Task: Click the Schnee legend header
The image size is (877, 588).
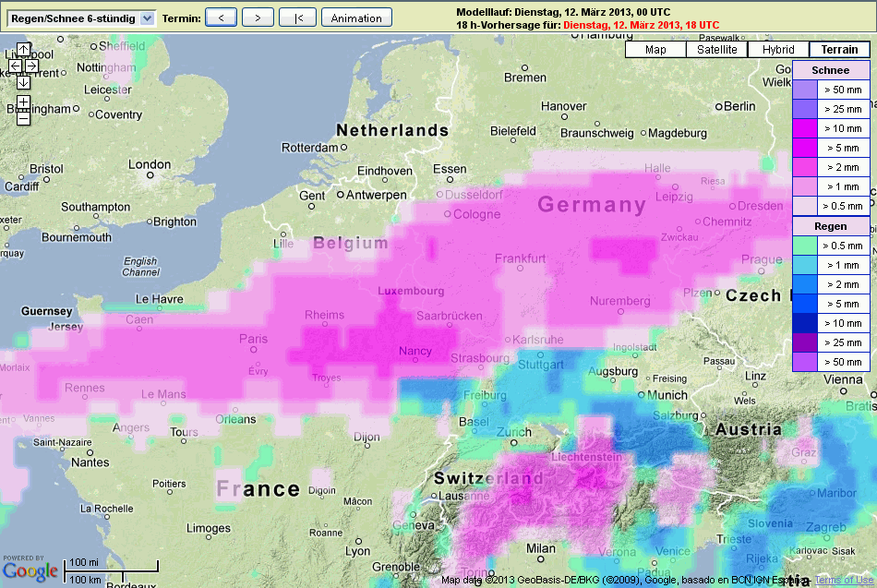Action: 831,70
